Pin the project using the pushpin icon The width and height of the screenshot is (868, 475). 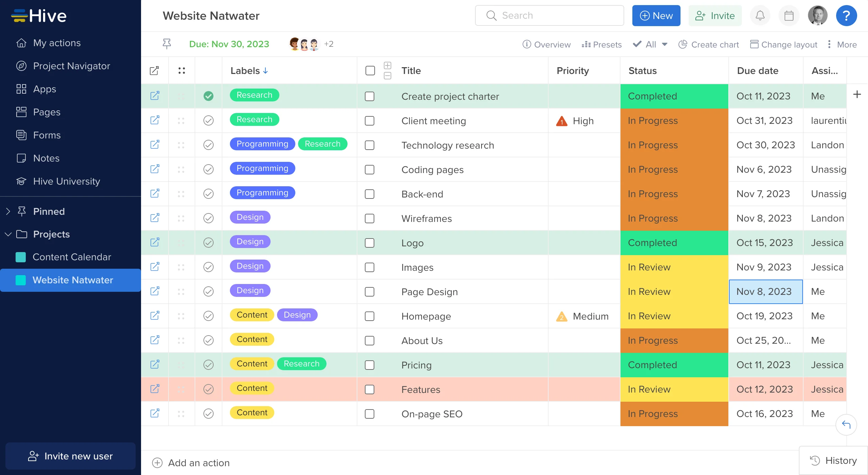(x=166, y=44)
